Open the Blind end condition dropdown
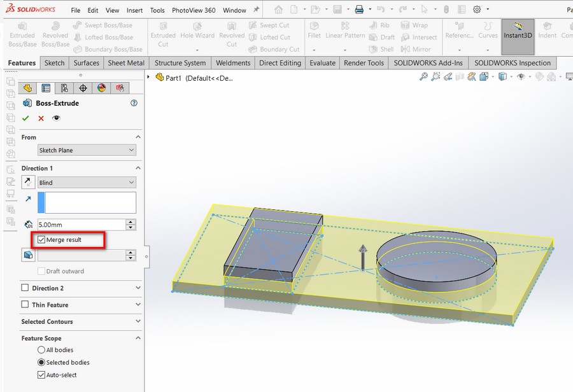Screen dimensions: 573x392 [87, 182]
